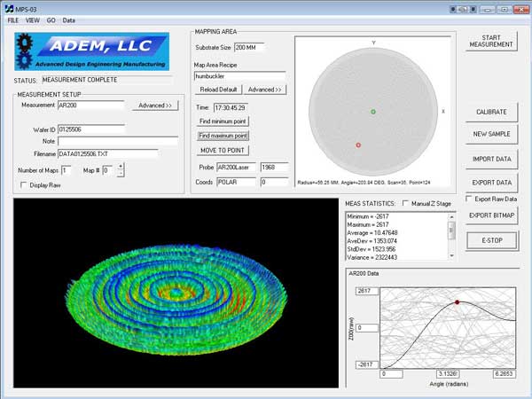Toggle the Manual Z Stage checkbox

point(405,203)
